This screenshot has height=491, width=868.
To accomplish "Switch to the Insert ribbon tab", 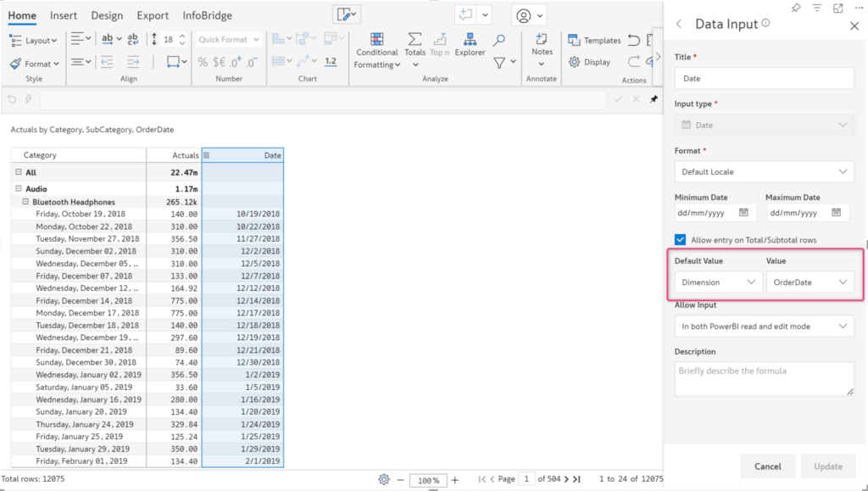I will [x=64, y=14].
